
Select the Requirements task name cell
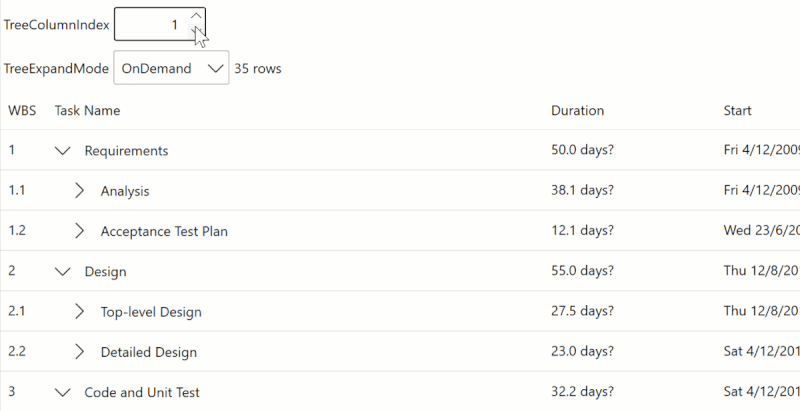126,151
